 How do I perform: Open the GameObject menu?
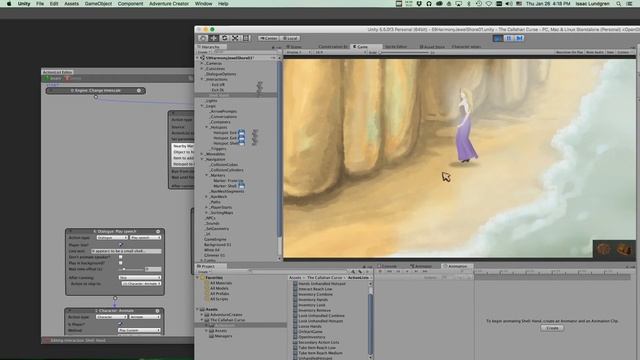(98, 4)
